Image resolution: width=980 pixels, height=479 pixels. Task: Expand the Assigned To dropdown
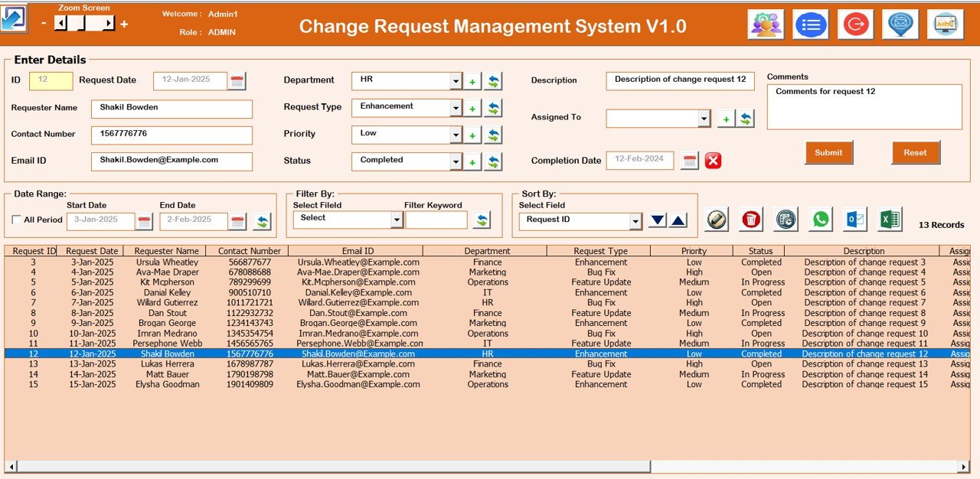pyautogui.click(x=704, y=119)
